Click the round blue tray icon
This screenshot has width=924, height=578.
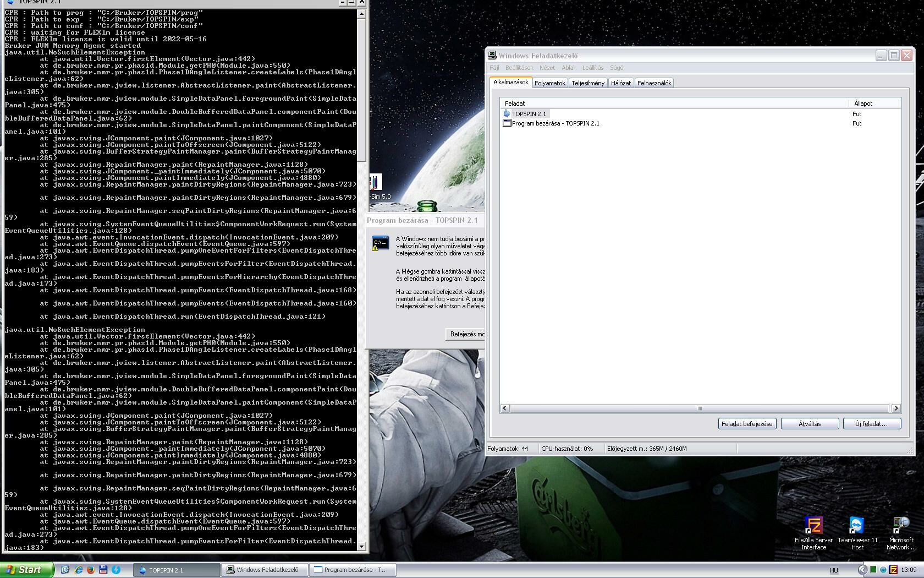(883, 570)
